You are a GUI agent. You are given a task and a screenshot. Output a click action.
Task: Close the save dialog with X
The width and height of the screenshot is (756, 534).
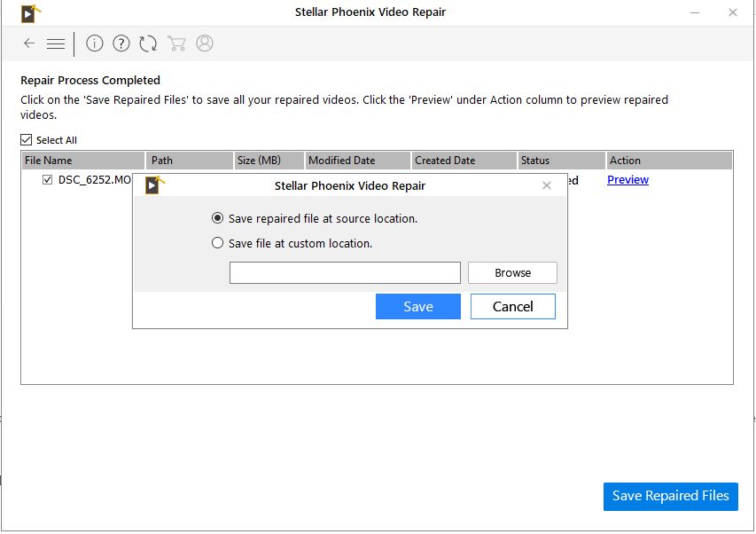point(547,185)
